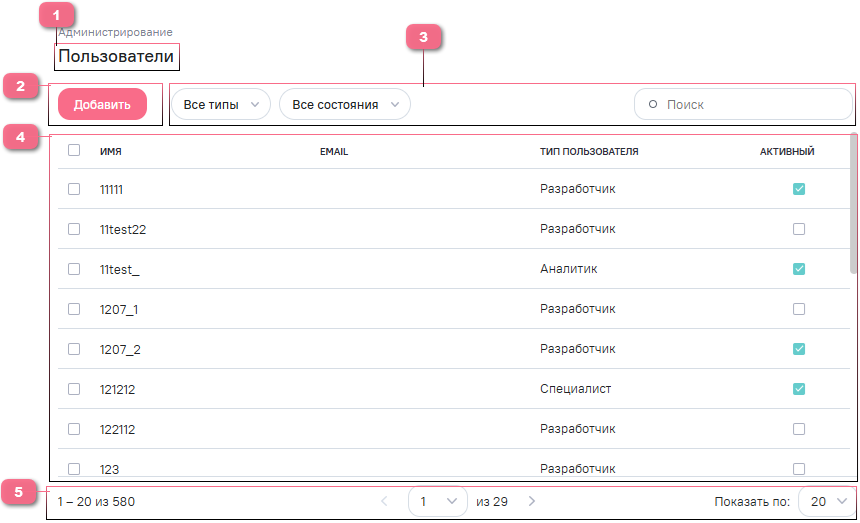Select the row checkbox for 1207_1
Viewport: 860px width, 523px height.
(74, 309)
